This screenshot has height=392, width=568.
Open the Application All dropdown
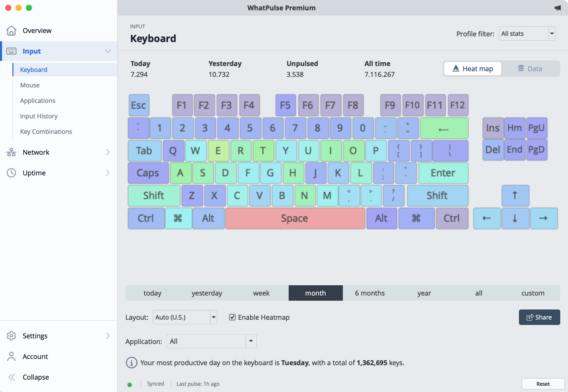pos(211,341)
